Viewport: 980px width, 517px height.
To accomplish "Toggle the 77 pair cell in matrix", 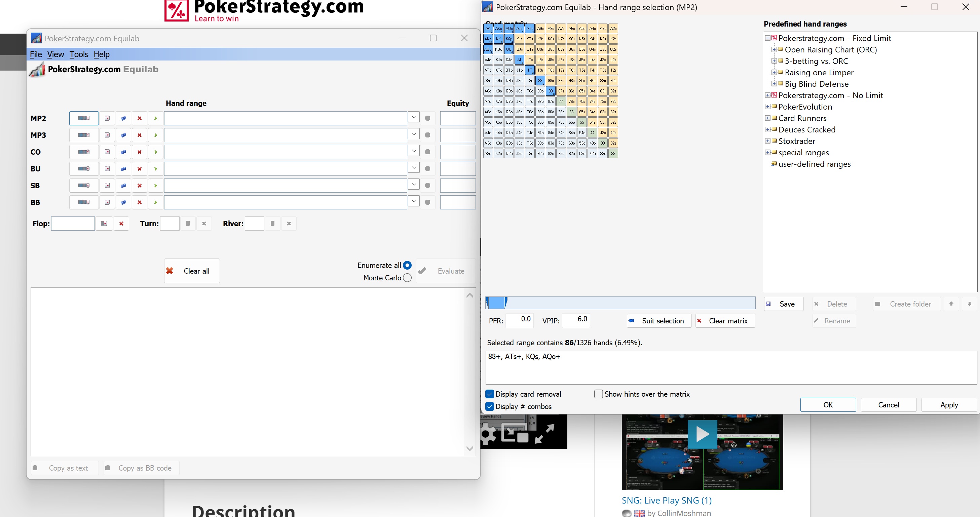I will [561, 102].
